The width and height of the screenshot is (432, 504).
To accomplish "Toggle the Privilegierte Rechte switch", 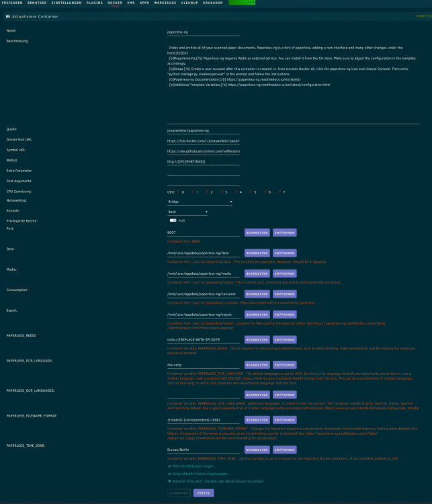I will click(173, 220).
